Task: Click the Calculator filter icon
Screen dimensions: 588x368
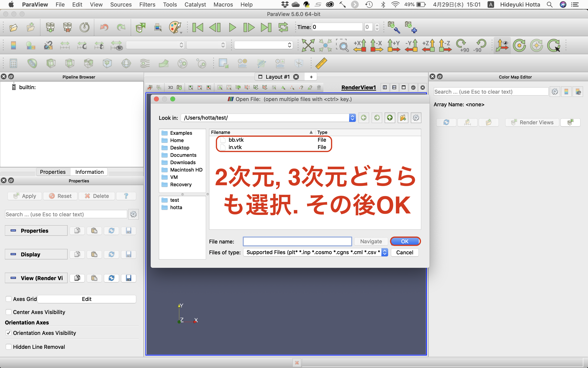Action: pyautogui.click(x=13, y=64)
